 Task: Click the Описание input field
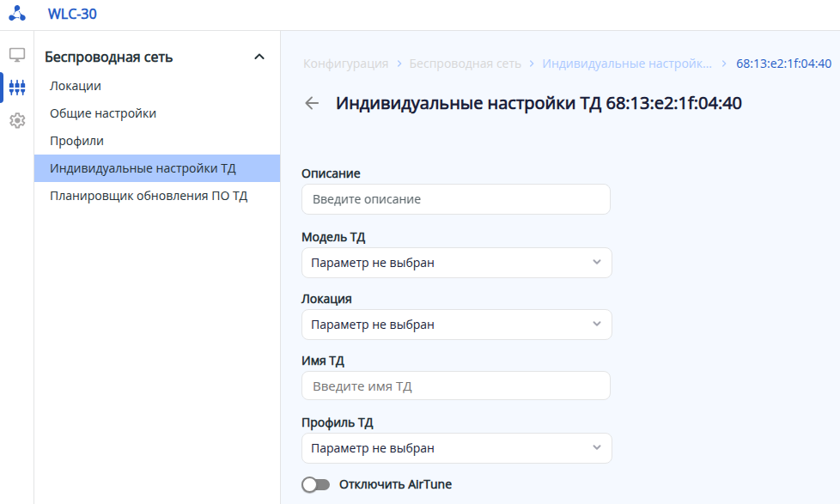(x=455, y=199)
